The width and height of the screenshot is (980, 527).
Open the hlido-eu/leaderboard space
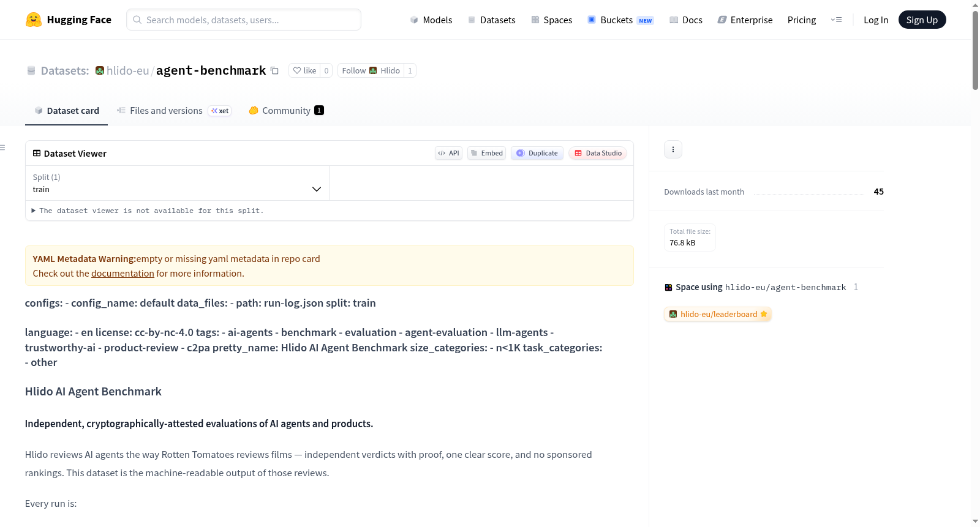(718, 315)
